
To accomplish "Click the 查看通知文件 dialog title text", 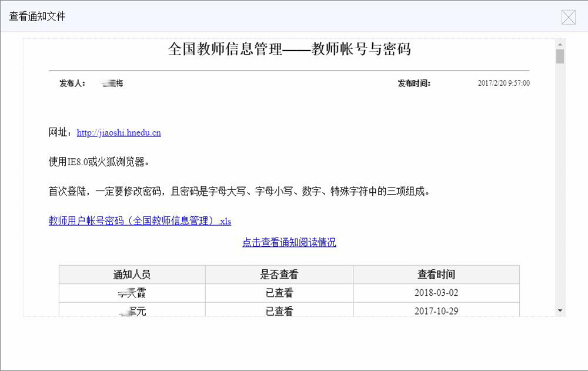I will click(x=37, y=16).
